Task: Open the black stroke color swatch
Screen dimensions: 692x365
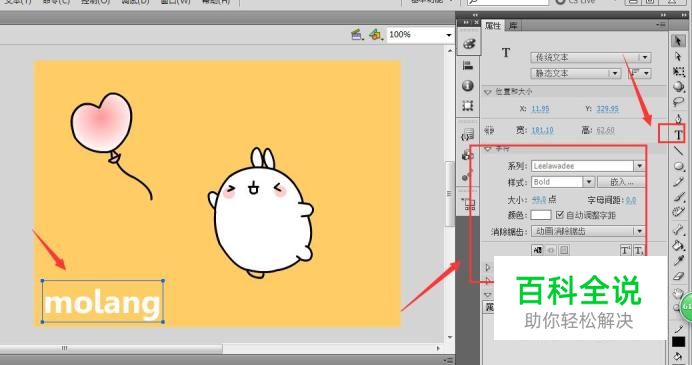Action: tap(679, 342)
